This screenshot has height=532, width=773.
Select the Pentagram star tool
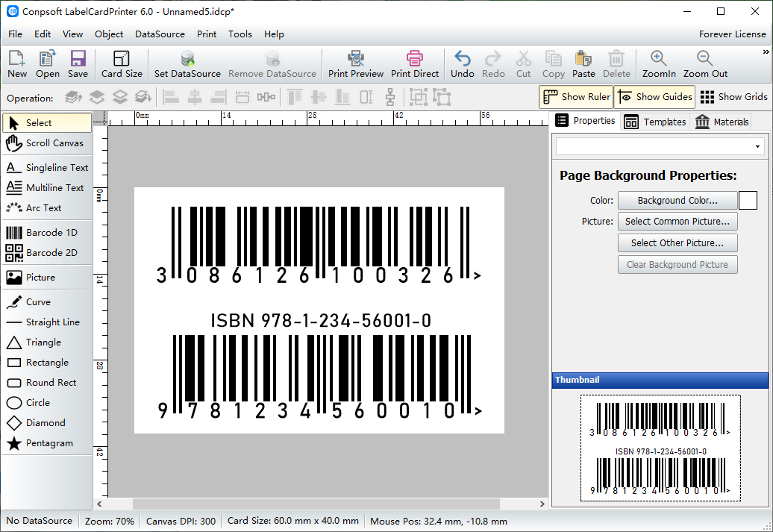tap(47, 443)
